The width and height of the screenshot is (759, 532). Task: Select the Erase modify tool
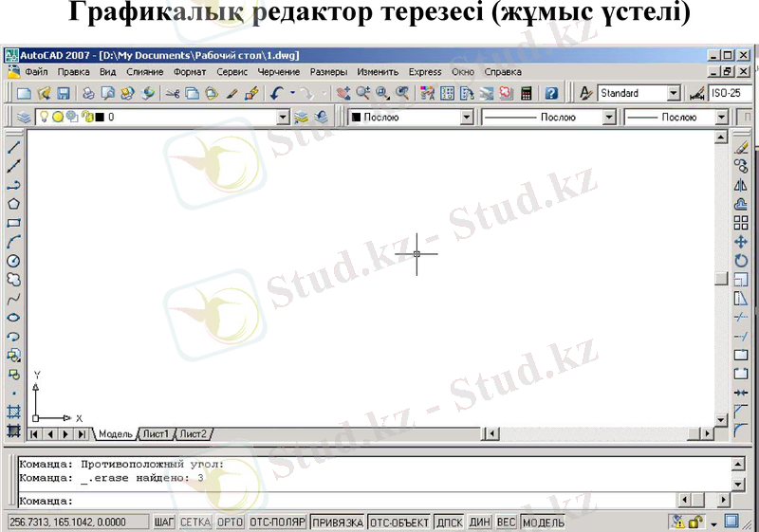click(x=741, y=147)
